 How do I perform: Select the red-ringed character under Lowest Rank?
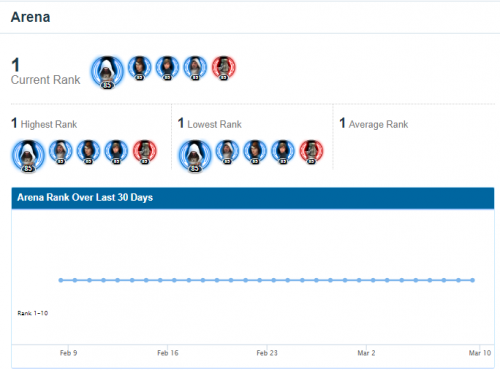point(311,152)
